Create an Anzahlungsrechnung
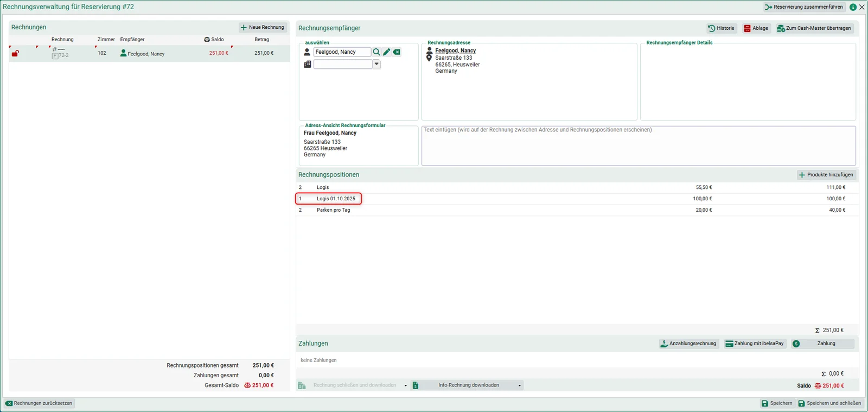 pos(688,344)
